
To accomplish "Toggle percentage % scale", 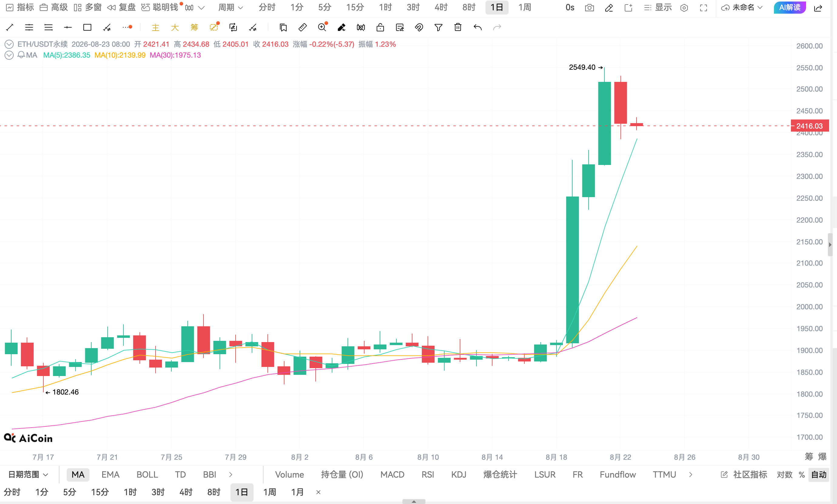I will click(x=802, y=475).
